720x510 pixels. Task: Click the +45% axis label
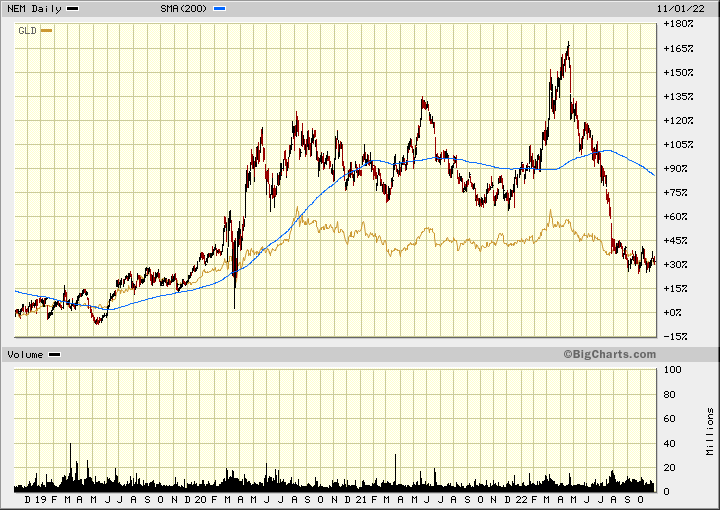(x=675, y=240)
